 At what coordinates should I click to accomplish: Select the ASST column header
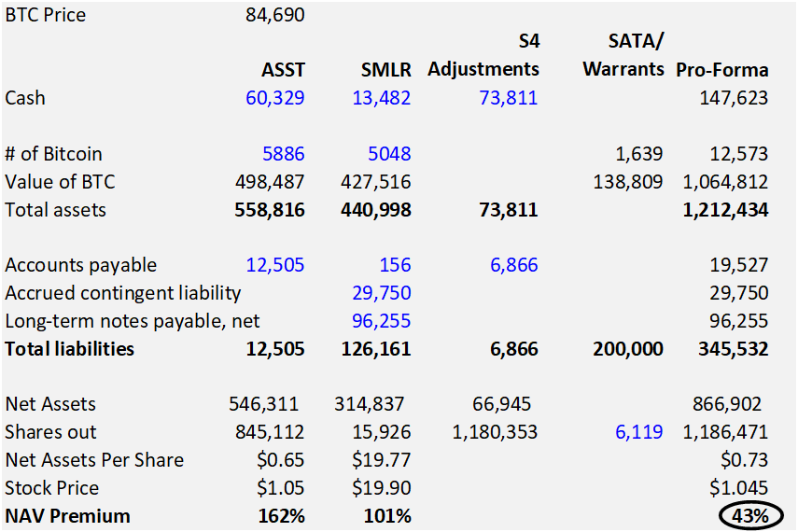pyautogui.click(x=283, y=70)
